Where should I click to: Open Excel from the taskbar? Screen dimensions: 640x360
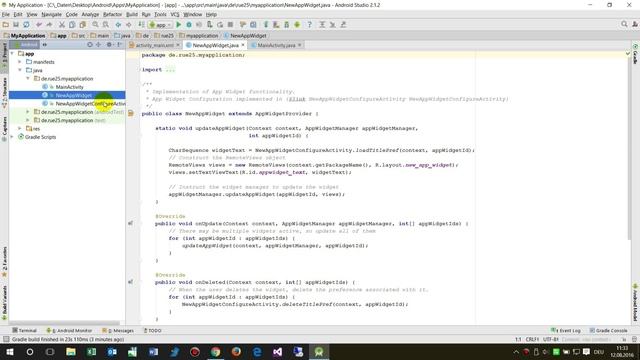[91, 351]
